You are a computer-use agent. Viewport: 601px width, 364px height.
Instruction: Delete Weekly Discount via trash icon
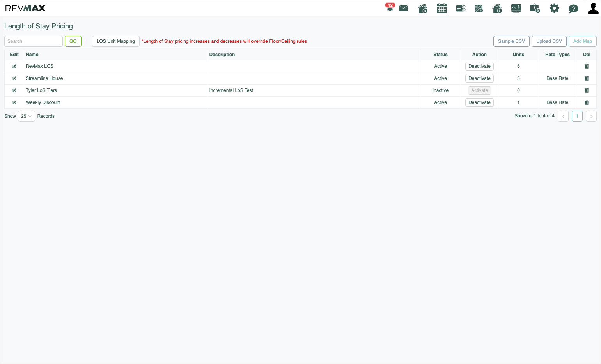coord(587,102)
